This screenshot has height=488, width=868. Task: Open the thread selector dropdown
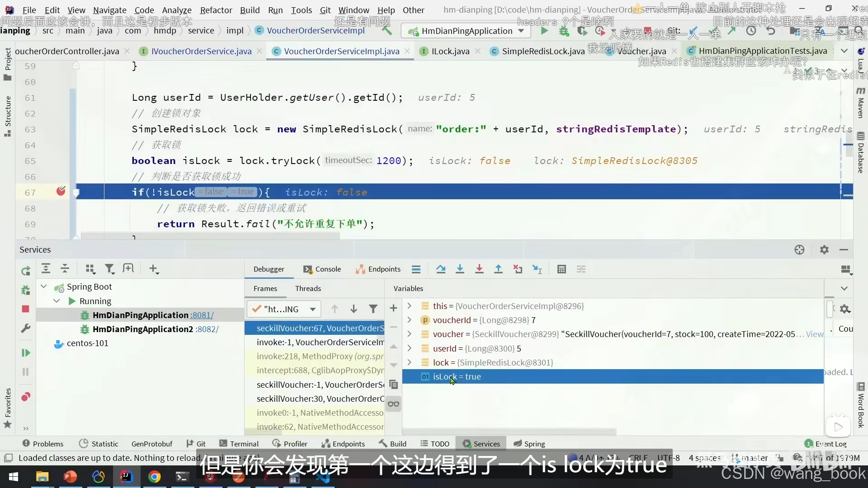tap(312, 309)
